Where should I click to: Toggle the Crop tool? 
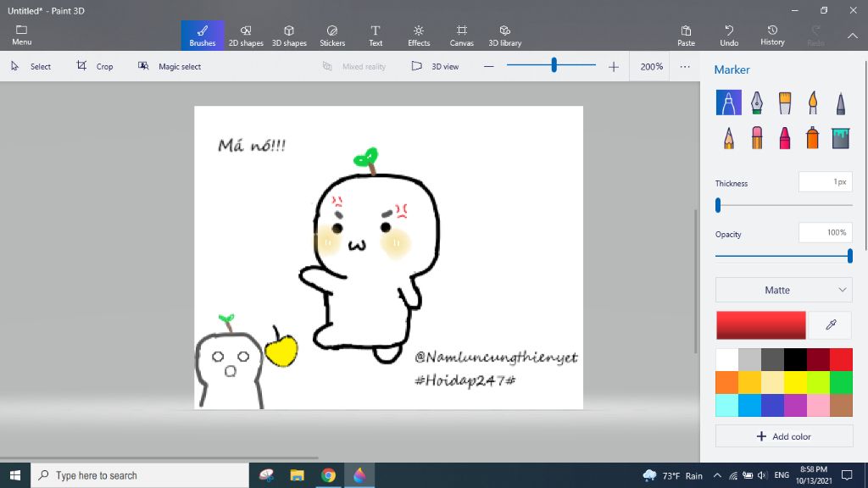coord(94,66)
